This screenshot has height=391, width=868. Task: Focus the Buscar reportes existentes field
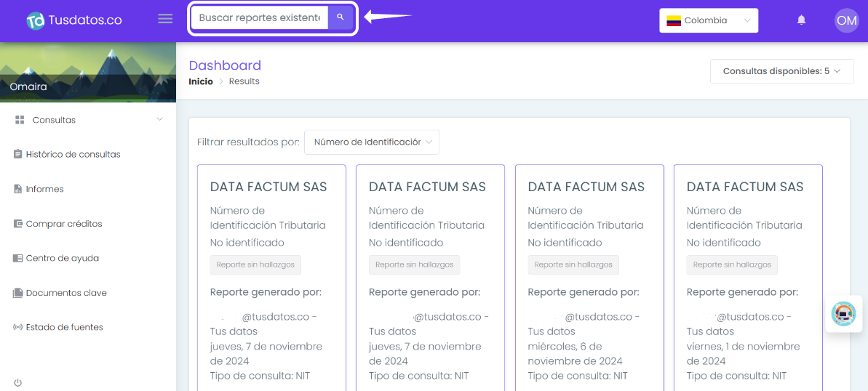click(260, 17)
